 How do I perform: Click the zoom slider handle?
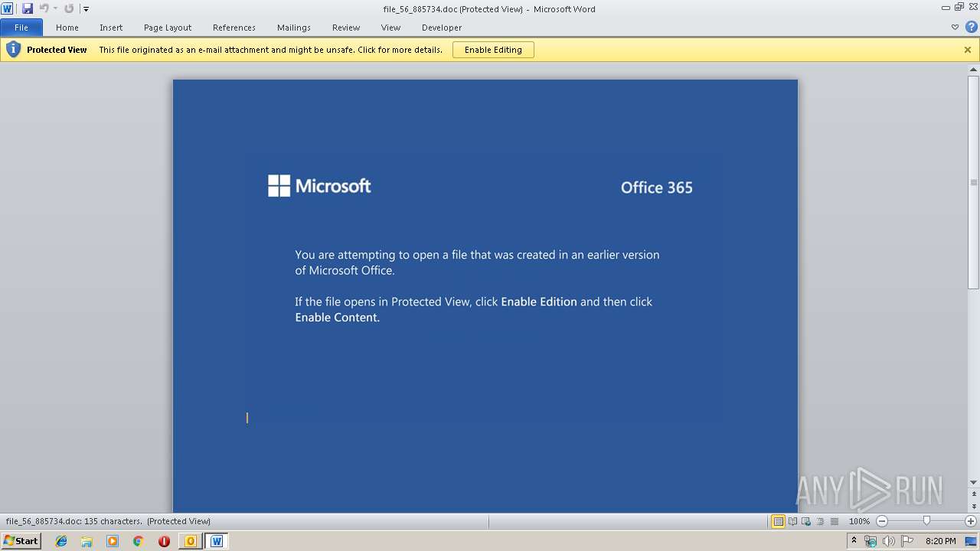click(926, 521)
